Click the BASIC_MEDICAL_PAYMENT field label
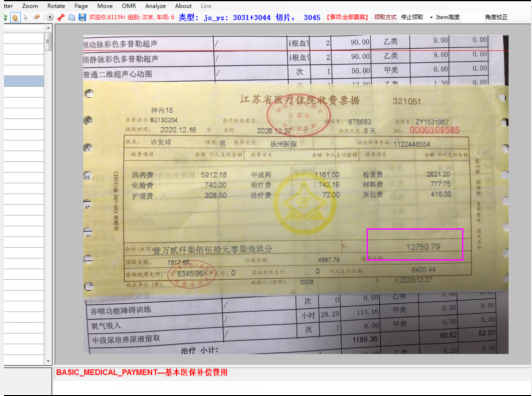This screenshot has width=532, height=396. (x=142, y=372)
